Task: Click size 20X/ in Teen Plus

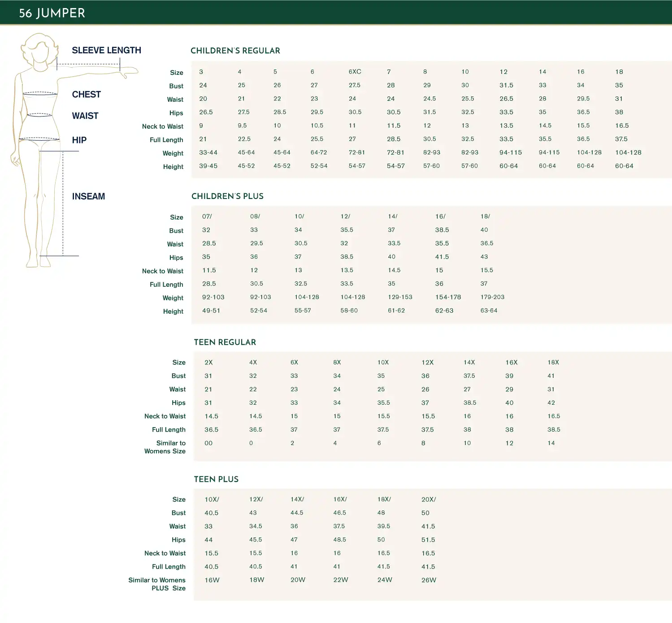Action: click(x=429, y=499)
